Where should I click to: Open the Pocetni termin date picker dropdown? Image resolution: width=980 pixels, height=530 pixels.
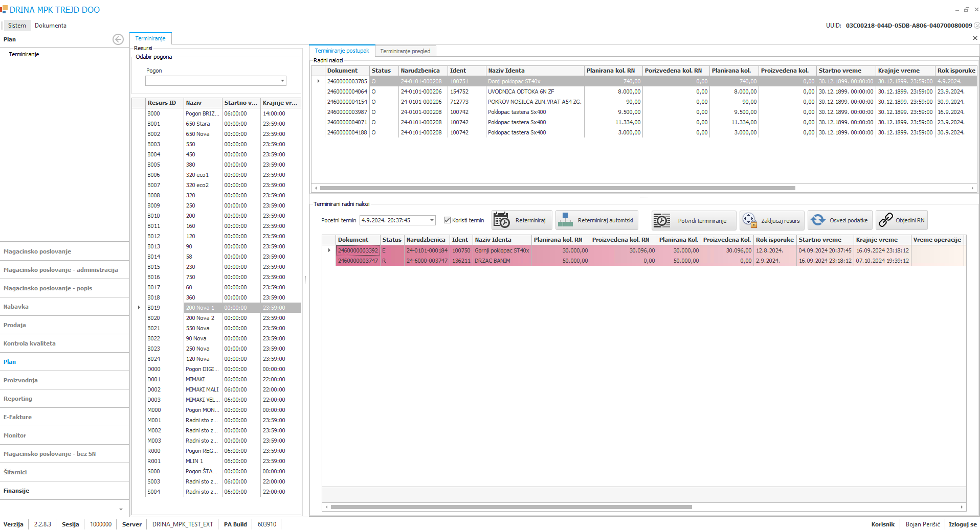point(432,220)
